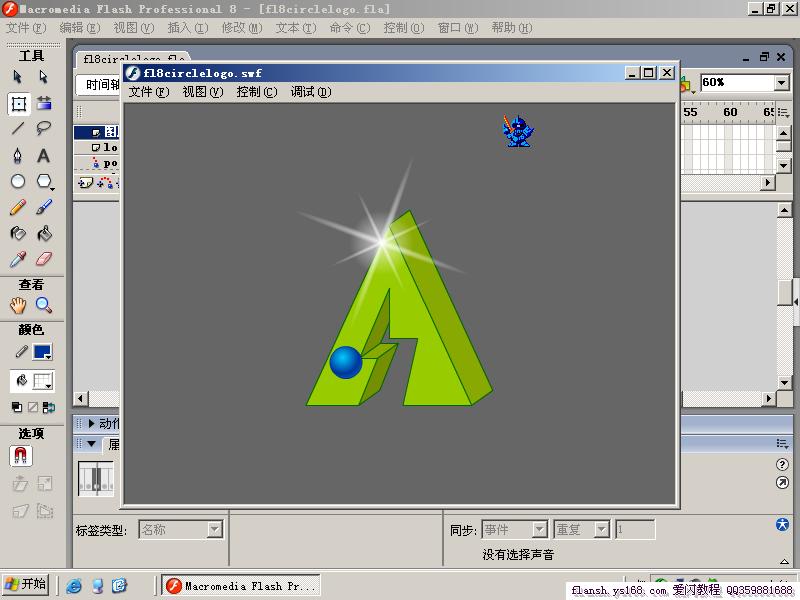Swap stroke and fill colors
The width and height of the screenshot is (800, 600).
point(49,407)
